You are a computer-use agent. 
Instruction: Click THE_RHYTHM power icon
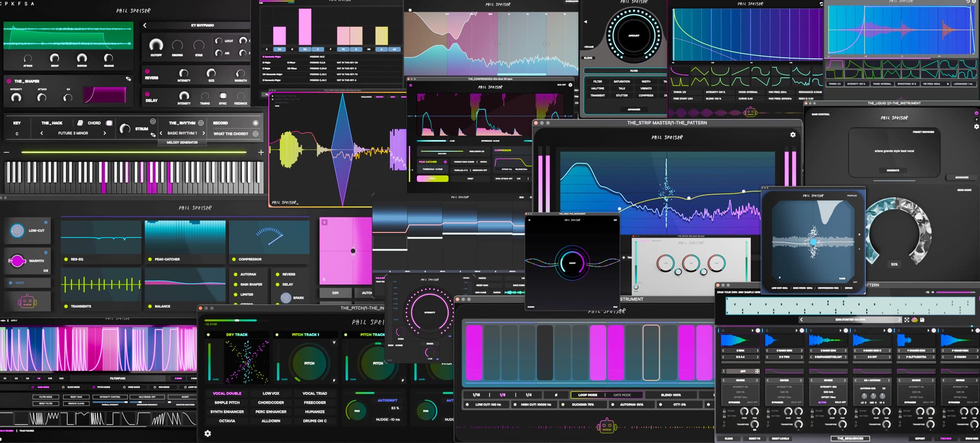[201, 123]
